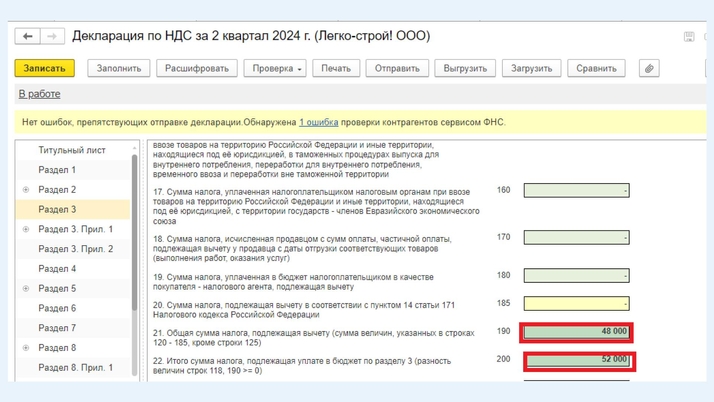Open the Проверка dropdown button
Image resolution: width=714 pixels, height=402 pixels.
pos(275,68)
